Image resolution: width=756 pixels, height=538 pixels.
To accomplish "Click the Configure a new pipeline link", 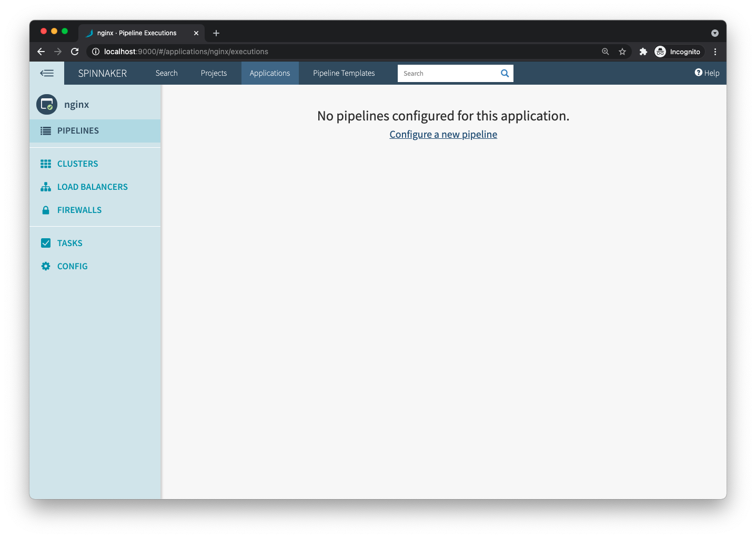I will click(x=443, y=134).
